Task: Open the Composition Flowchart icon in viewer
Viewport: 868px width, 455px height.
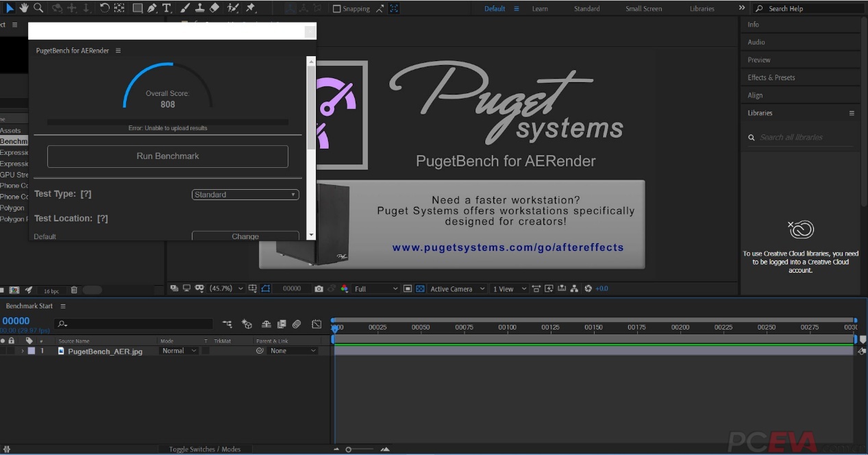Action: 574,289
